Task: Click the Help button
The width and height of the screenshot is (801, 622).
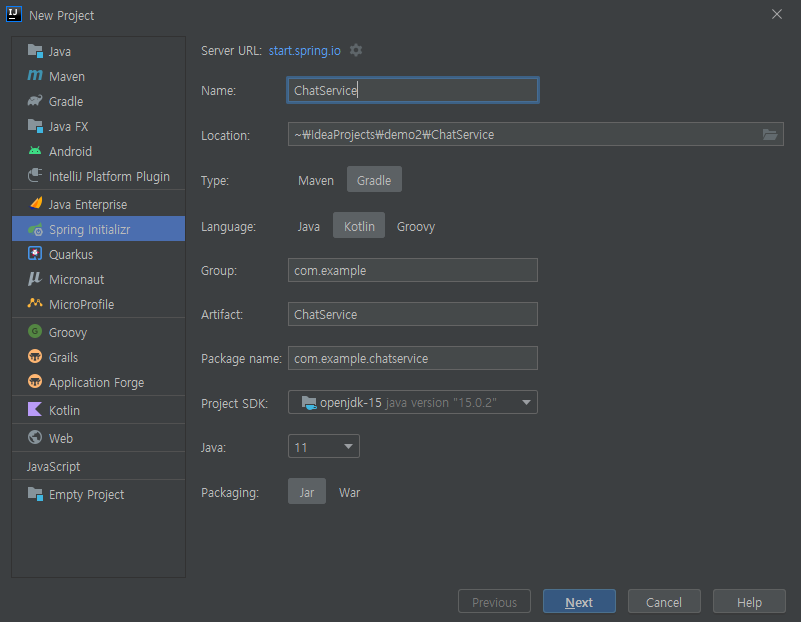Action: click(749, 602)
